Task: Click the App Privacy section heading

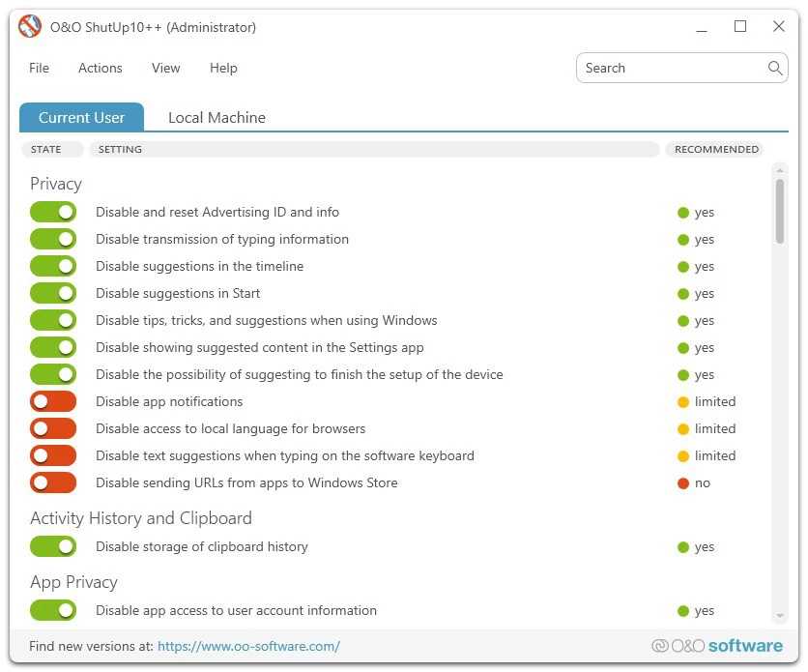Action: tap(73, 582)
